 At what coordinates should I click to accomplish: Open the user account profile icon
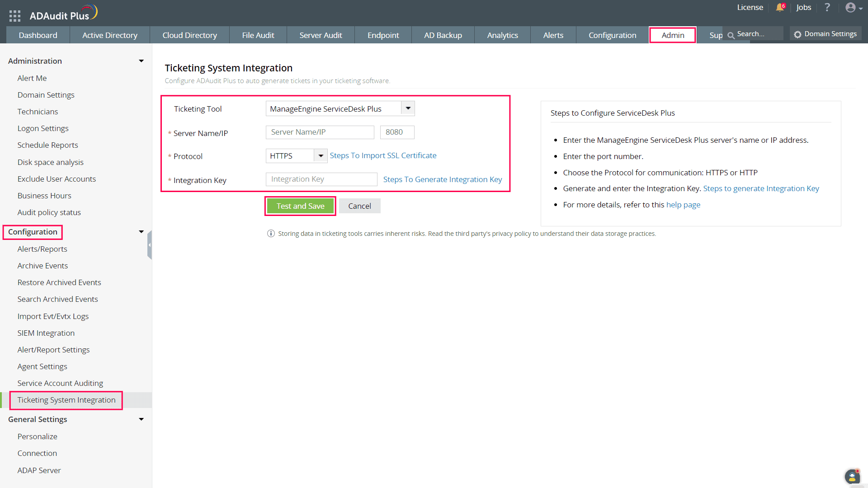click(850, 8)
